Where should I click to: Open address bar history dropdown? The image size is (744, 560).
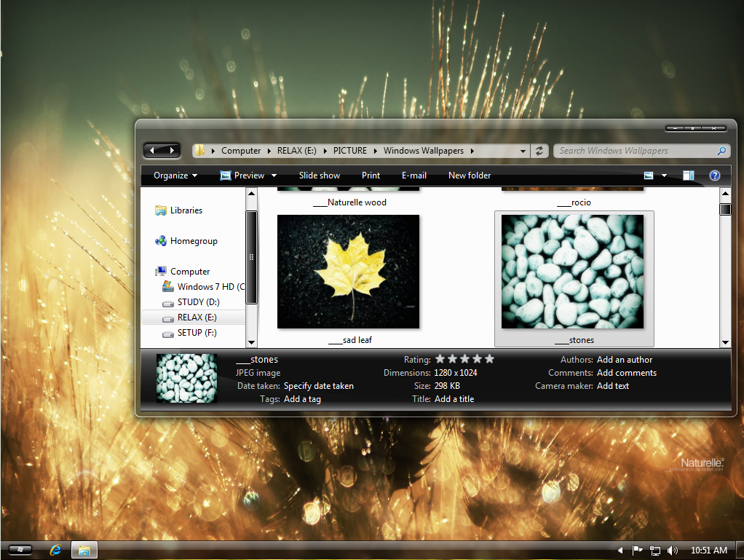tap(523, 151)
